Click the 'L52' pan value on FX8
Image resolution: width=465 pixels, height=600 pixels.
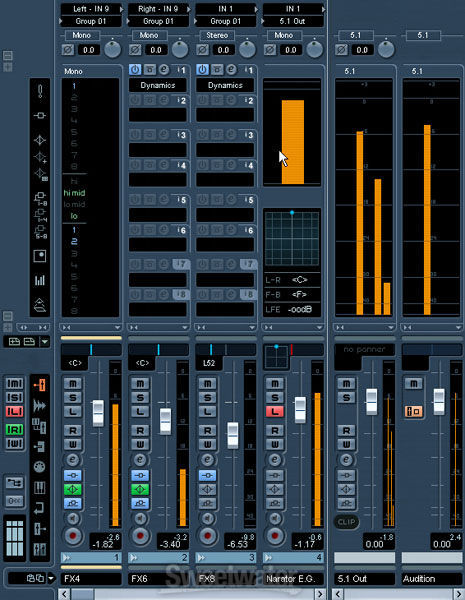click(209, 363)
